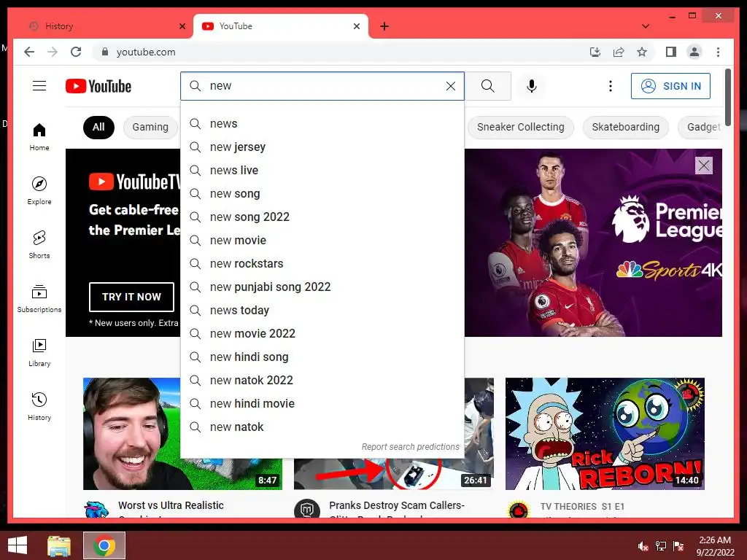Open Explore in the sidebar

point(39,191)
